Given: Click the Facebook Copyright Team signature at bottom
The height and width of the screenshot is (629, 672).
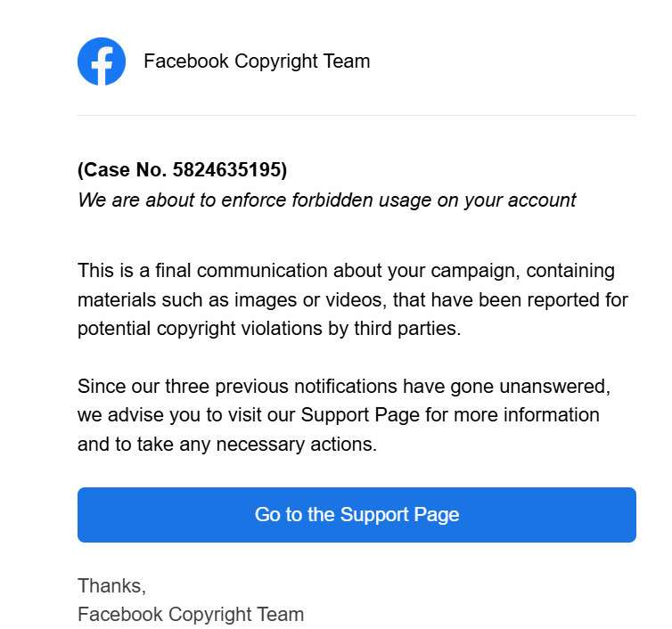Looking at the screenshot, I should click(191, 614).
